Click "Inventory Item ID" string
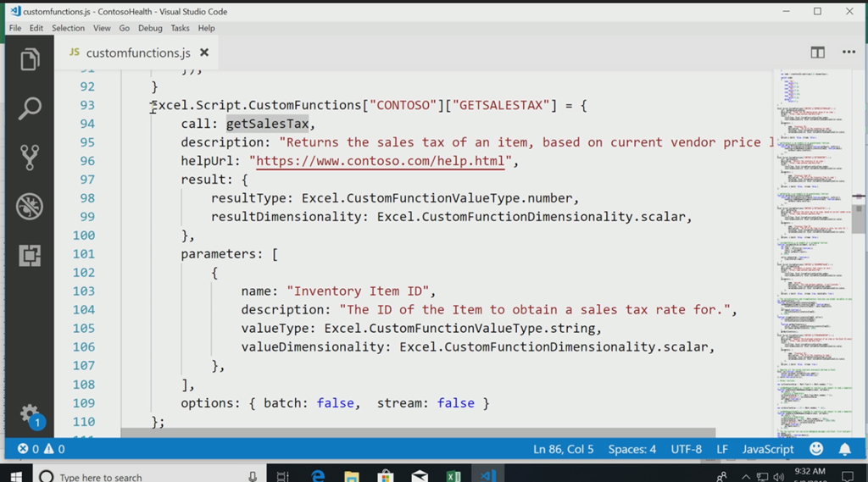The width and height of the screenshot is (868, 482). (x=358, y=291)
